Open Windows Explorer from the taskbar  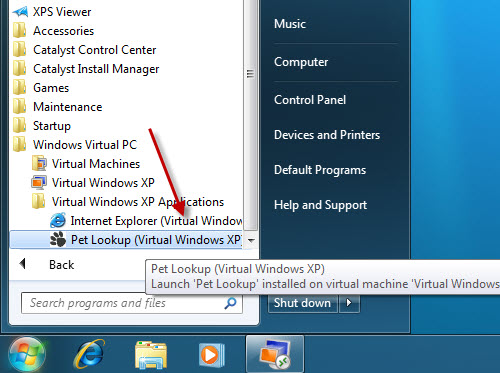(151, 355)
